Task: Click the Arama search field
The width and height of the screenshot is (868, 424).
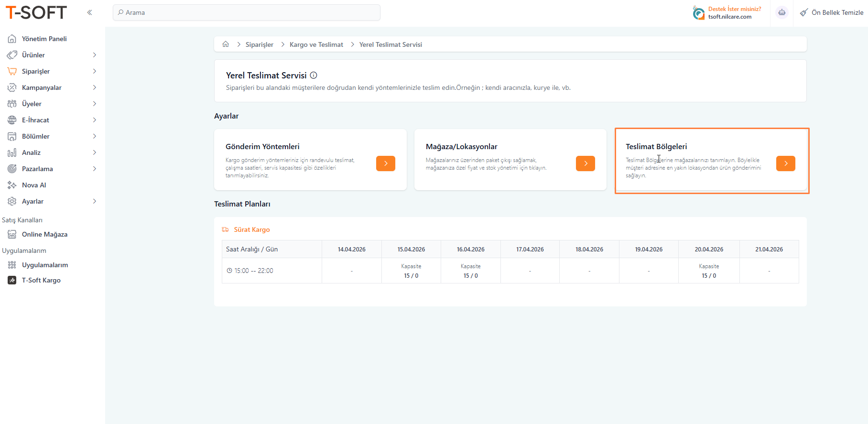Action: tap(247, 12)
